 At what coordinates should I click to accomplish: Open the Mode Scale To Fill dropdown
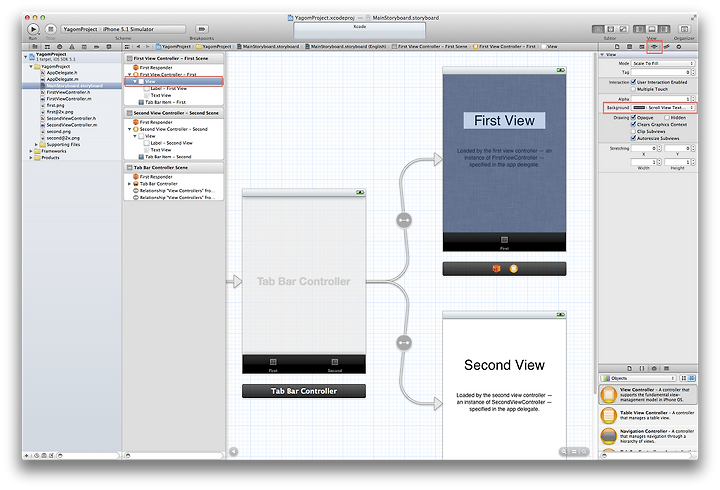[x=663, y=63]
